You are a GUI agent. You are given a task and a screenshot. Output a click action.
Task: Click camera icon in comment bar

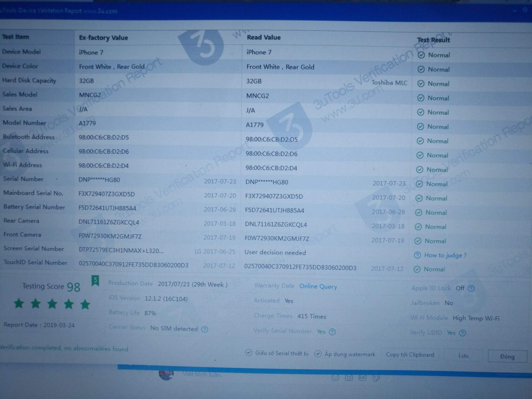349,378
